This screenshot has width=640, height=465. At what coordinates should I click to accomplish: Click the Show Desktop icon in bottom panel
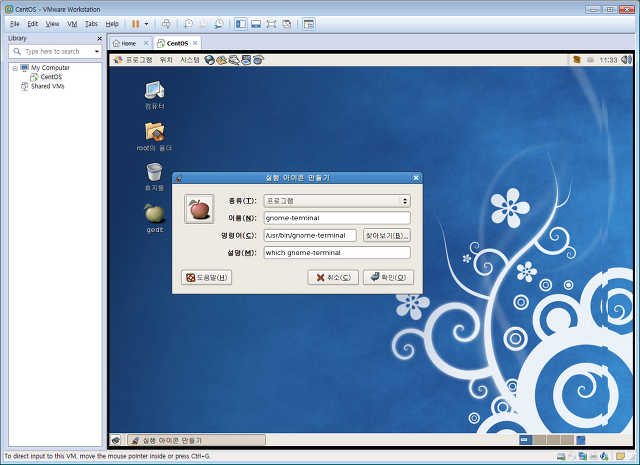click(116, 440)
